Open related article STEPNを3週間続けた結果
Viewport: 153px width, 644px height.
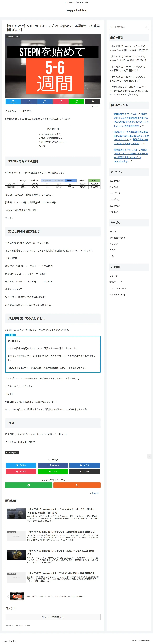point(53,577)
